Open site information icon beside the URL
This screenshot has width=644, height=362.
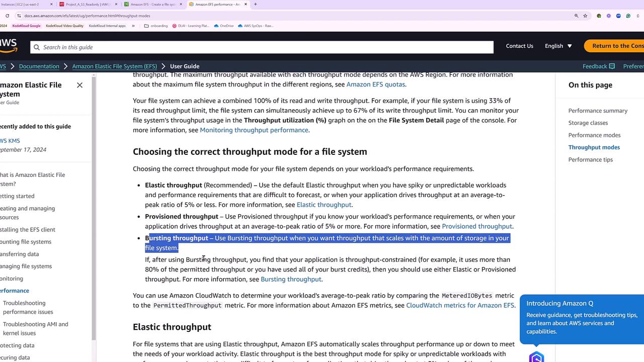tap(19, 16)
